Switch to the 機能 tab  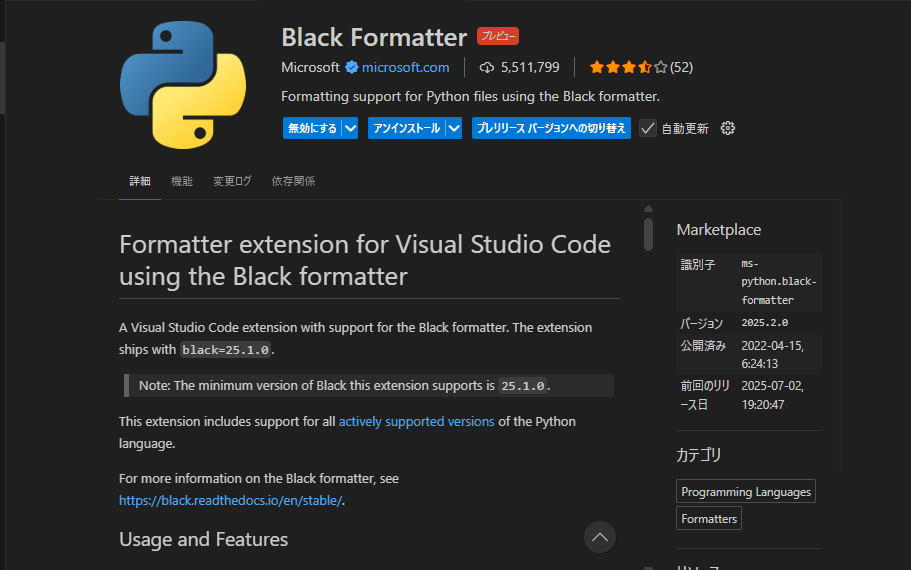coord(182,181)
